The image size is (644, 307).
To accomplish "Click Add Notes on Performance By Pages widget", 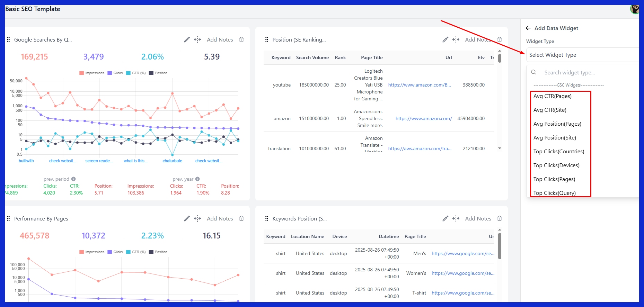I will click(220, 219).
